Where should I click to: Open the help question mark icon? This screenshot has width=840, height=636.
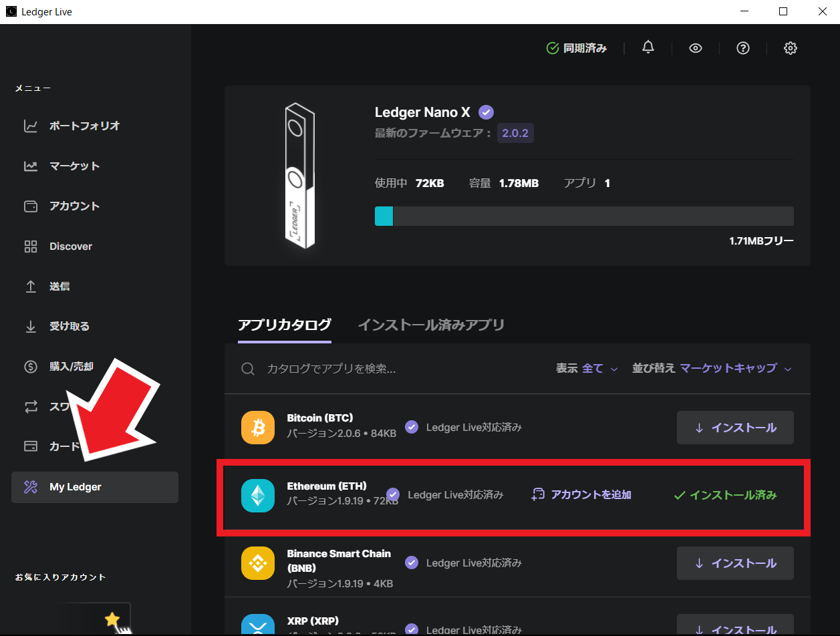pyautogui.click(x=742, y=48)
